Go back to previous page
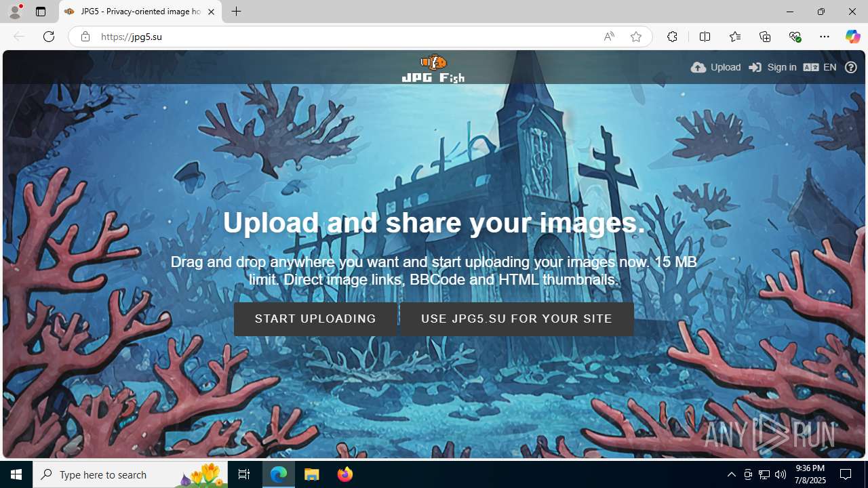This screenshot has height=488, width=868. coord(19,37)
